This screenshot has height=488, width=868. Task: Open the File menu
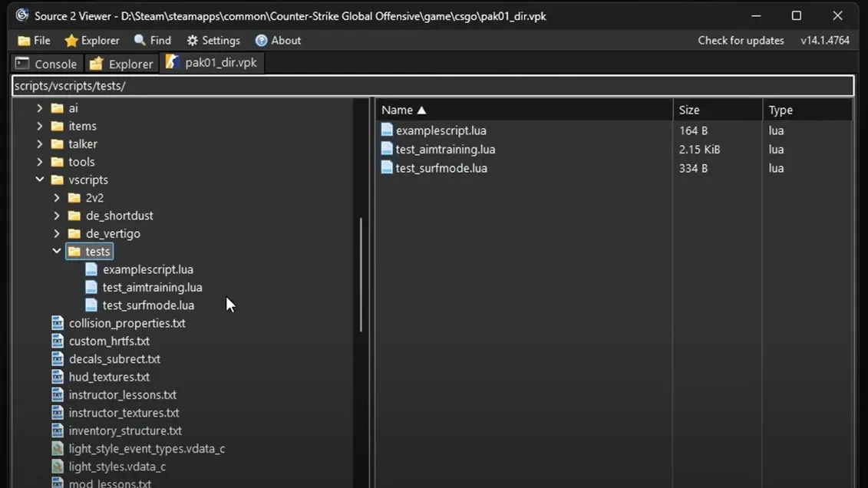(34, 41)
